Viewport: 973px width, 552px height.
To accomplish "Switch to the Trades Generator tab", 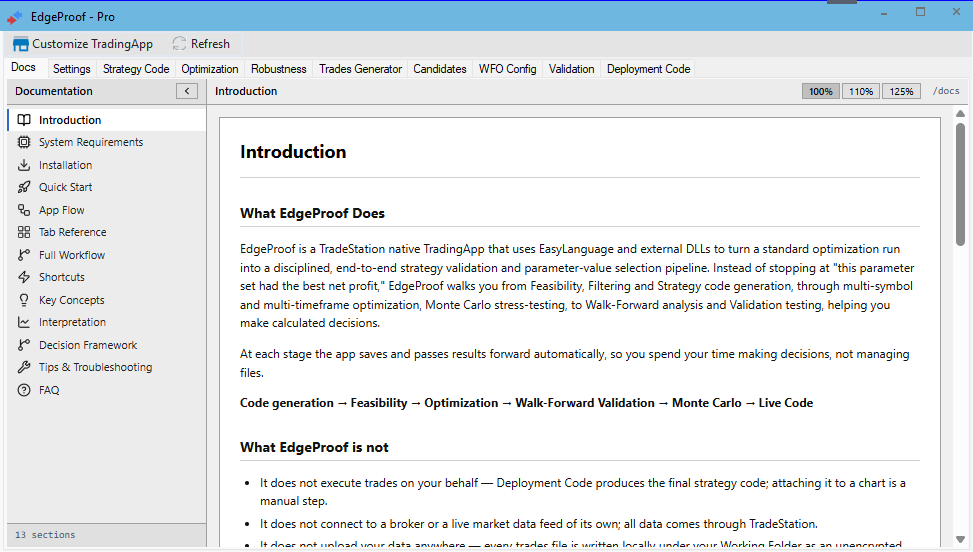I will pos(361,69).
